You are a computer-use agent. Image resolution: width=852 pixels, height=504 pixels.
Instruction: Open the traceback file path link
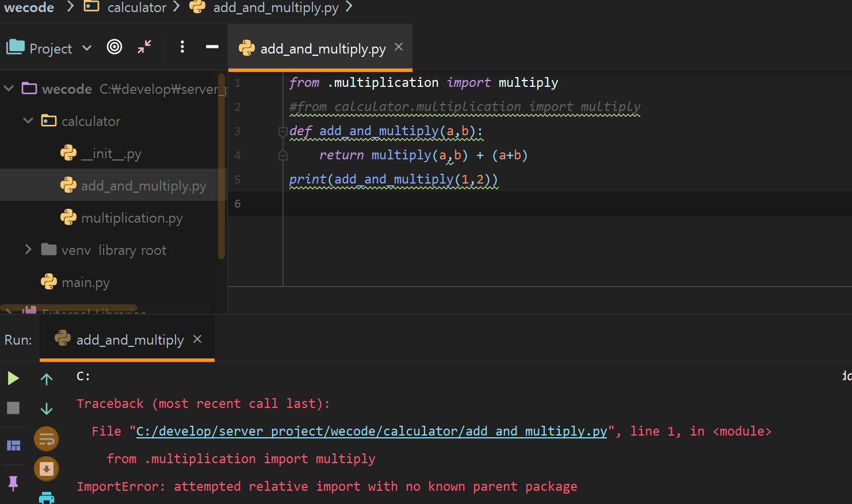pyautogui.click(x=372, y=431)
